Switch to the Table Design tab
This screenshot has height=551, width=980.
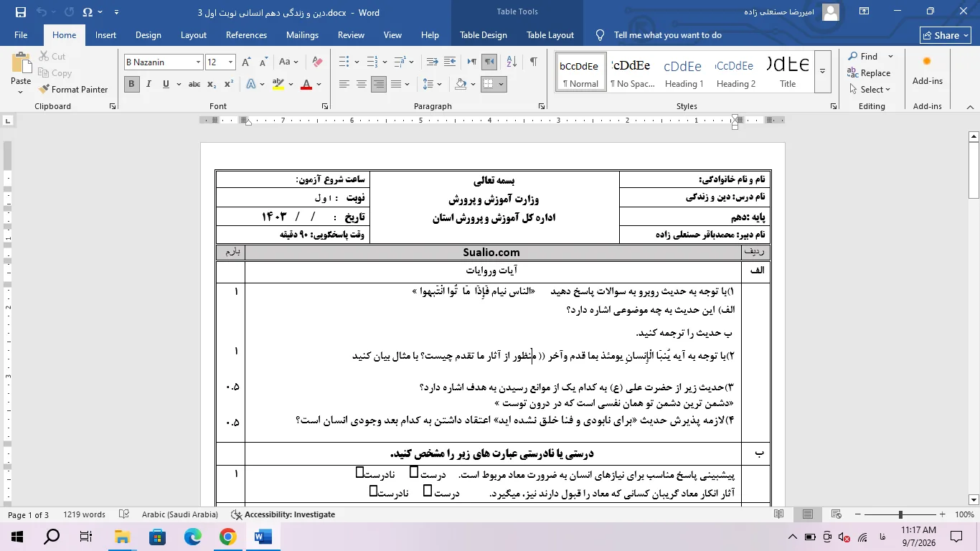pyautogui.click(x=484, y=35)
